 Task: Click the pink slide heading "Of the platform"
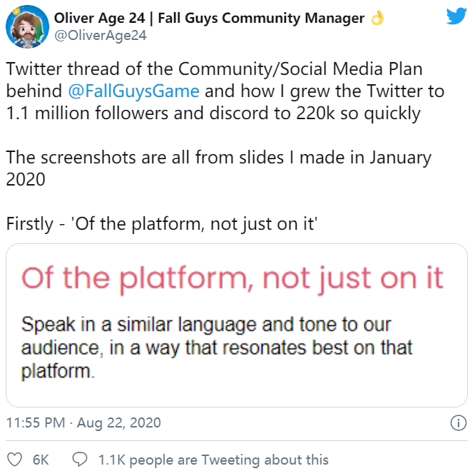(233, 278)
